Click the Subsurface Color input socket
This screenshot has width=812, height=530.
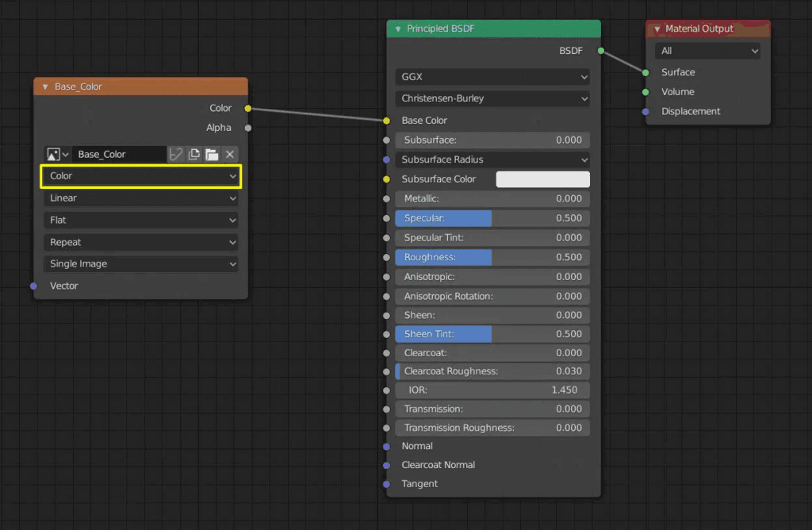pos(387,179)
